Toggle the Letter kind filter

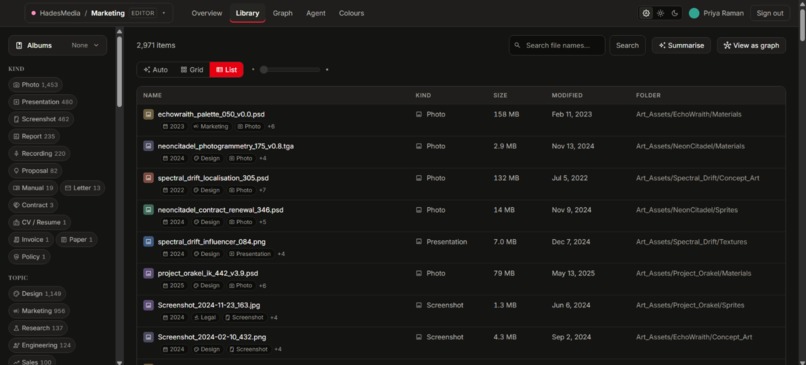[83, 188]
